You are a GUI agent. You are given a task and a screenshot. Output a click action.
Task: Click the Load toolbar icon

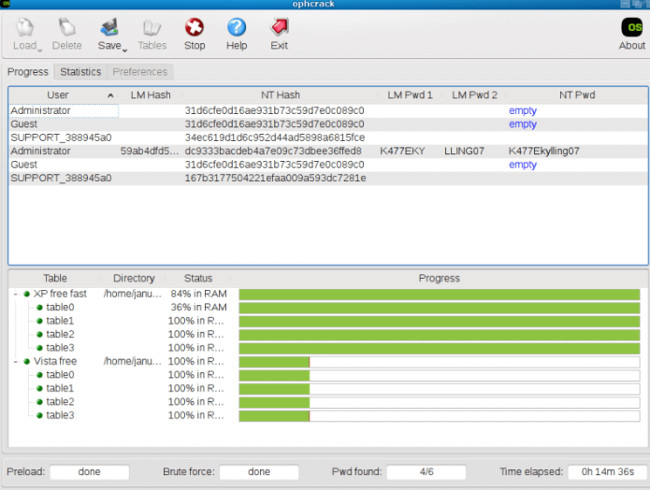point(26,28)
